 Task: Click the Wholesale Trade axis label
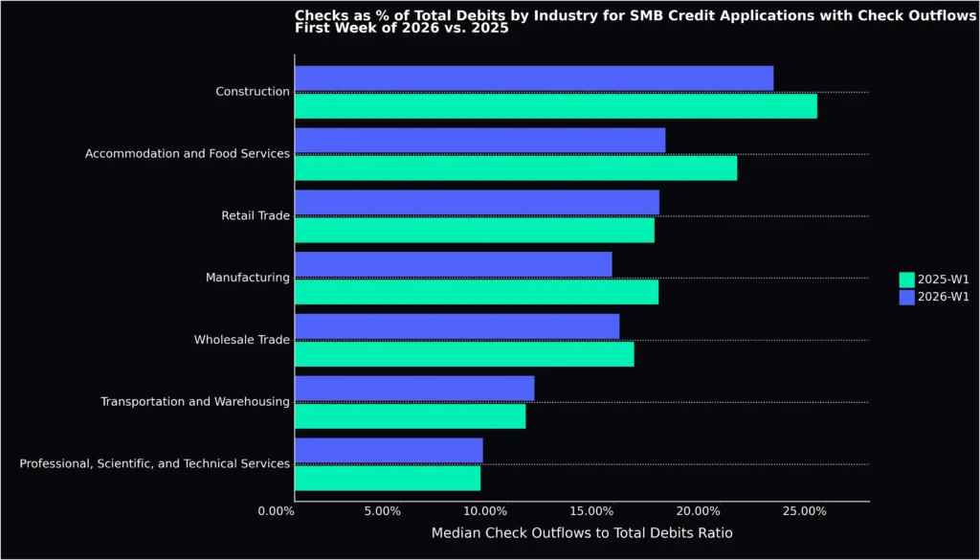click(x=242, y=340)
